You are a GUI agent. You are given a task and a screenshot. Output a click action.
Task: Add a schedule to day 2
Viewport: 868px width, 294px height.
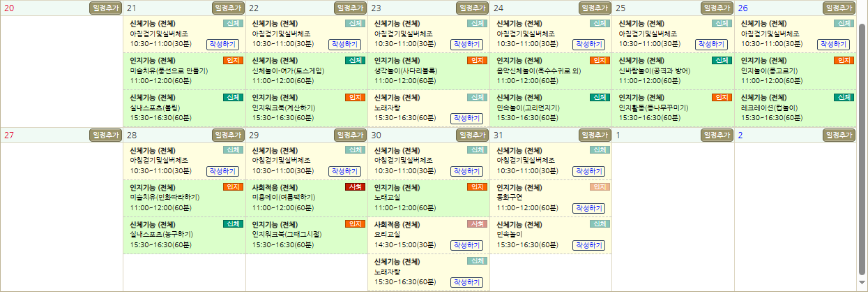[838, 135]
